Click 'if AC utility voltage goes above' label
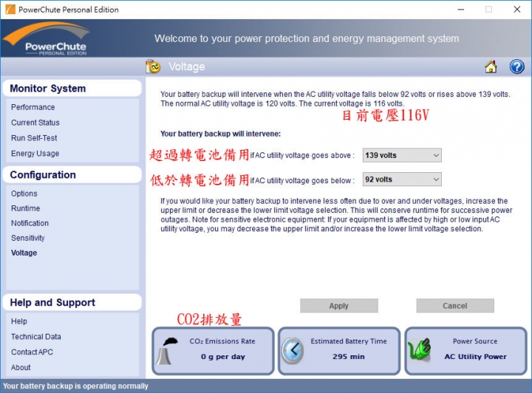532x393 pixels. (302, 156)
